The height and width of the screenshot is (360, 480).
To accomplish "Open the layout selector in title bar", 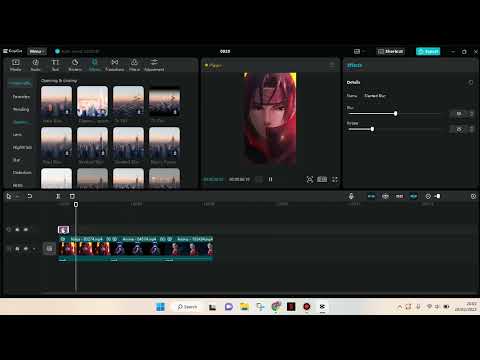I will click(359, 51).
